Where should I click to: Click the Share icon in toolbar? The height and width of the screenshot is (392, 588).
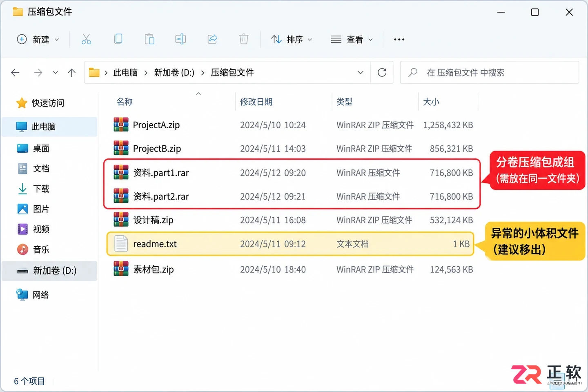point(212,39)
